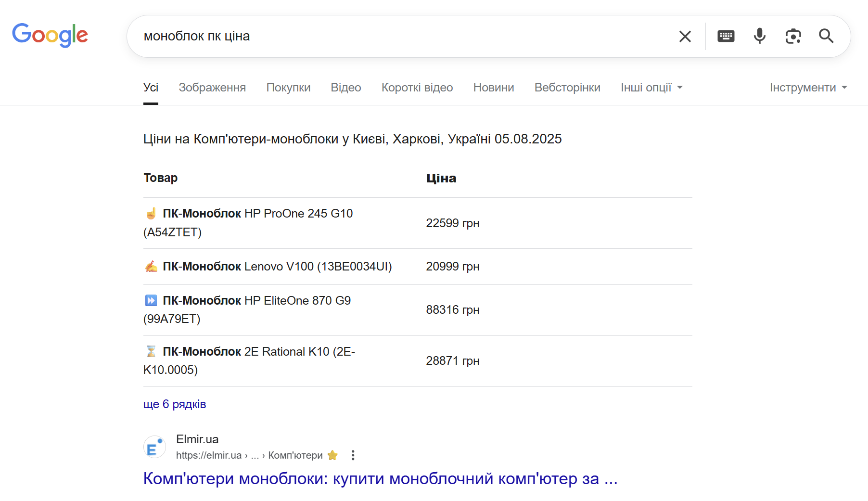The width and height of the screenshot is (868, 501).
Task: Switch to the Покупки tab
Action: click(288, 88)
